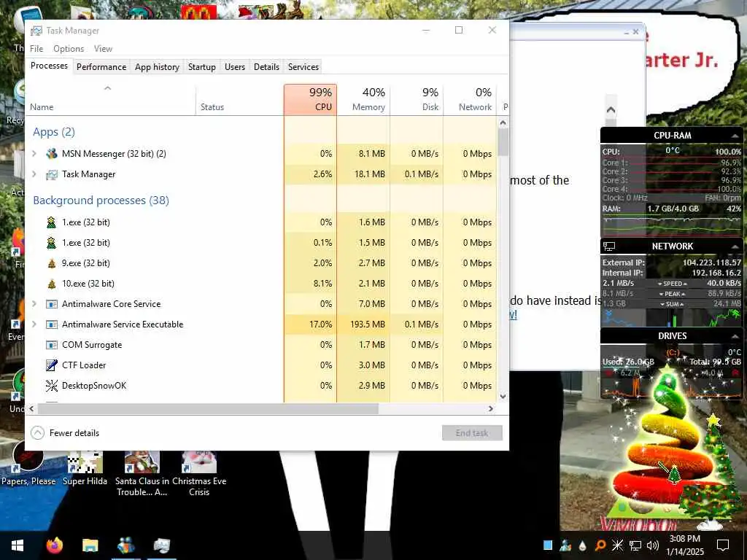
Task: Click the vertical scrollbar thumb in process list
Action: tap(503, 142)
